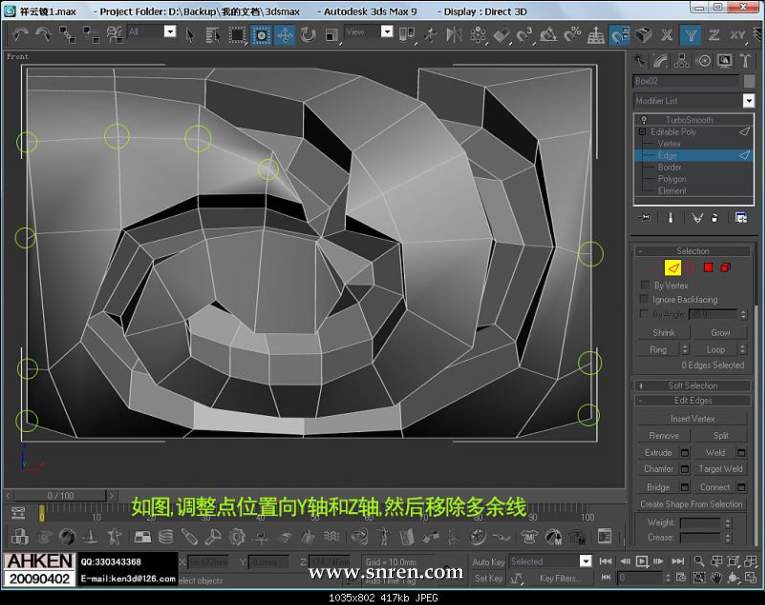The width and height of the screenshot is (765, 605).
Task: Activate the Select and Scale tool
Action: tap(332, 35)
